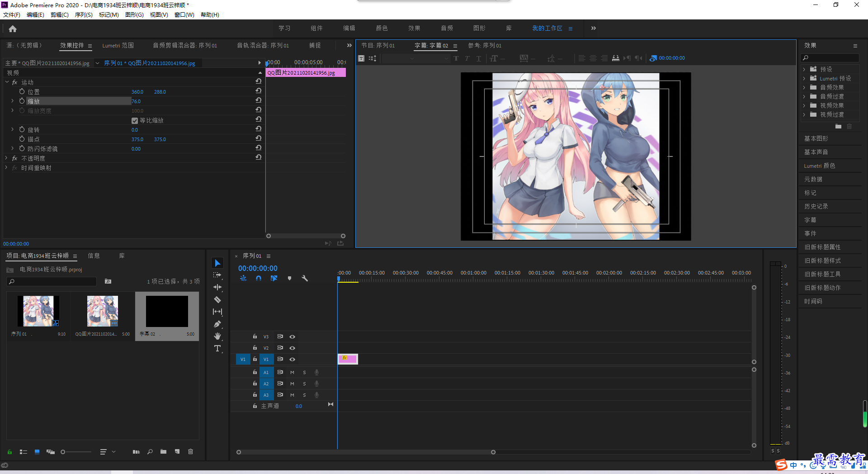Open the 文件(F) menu
The height and width of the screenshot is (474, 868).
(x=12, y=15)
